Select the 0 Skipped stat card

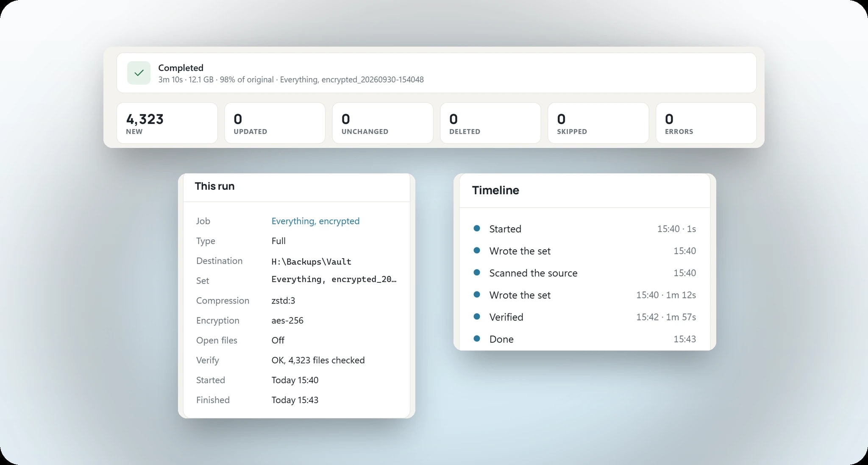pyautogui.click(x=598, y=123)
